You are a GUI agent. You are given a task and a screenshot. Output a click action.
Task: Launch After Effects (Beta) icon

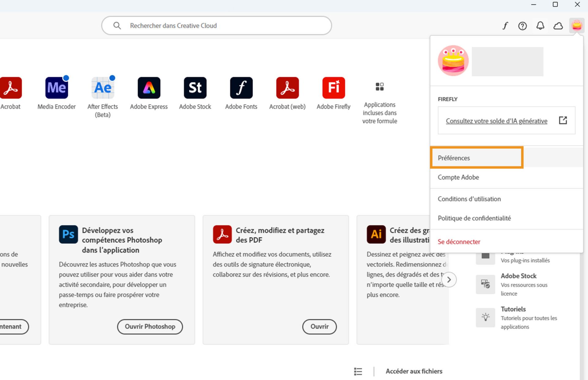coord(103,88)
